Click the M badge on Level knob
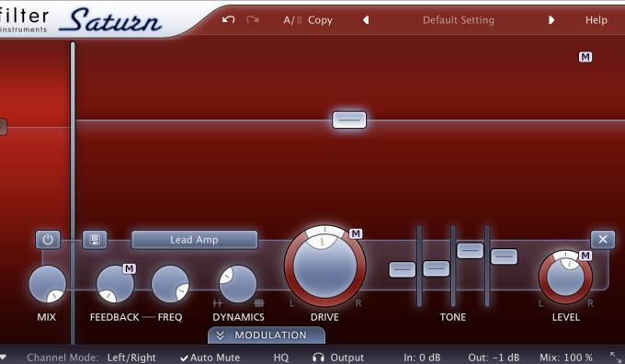 point(585,256)
